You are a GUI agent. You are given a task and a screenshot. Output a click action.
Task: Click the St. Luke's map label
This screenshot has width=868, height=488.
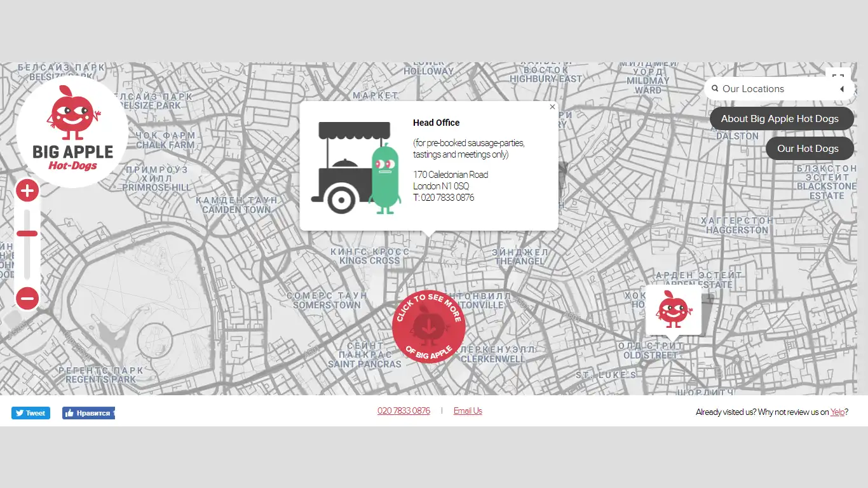point(606,375)
